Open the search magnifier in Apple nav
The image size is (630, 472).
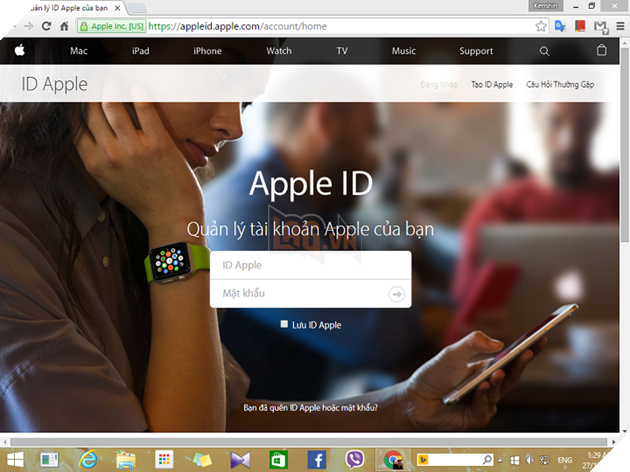tap(544, 51)
